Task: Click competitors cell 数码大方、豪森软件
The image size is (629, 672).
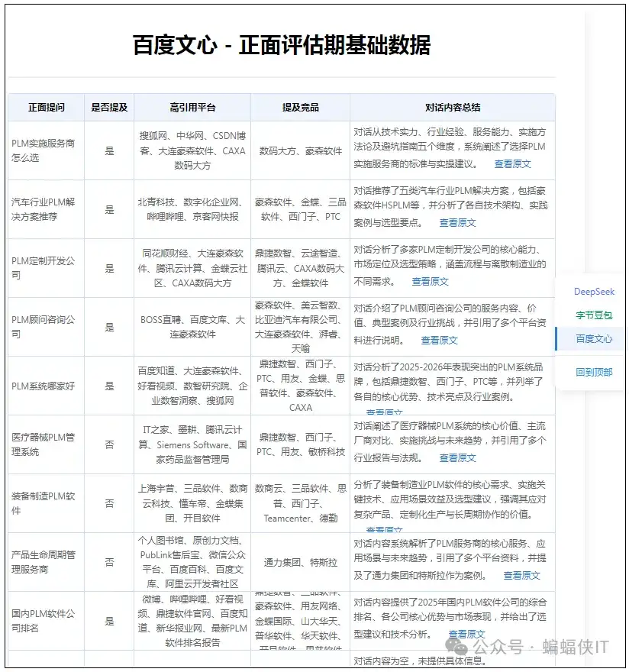Action: [300, 151]
